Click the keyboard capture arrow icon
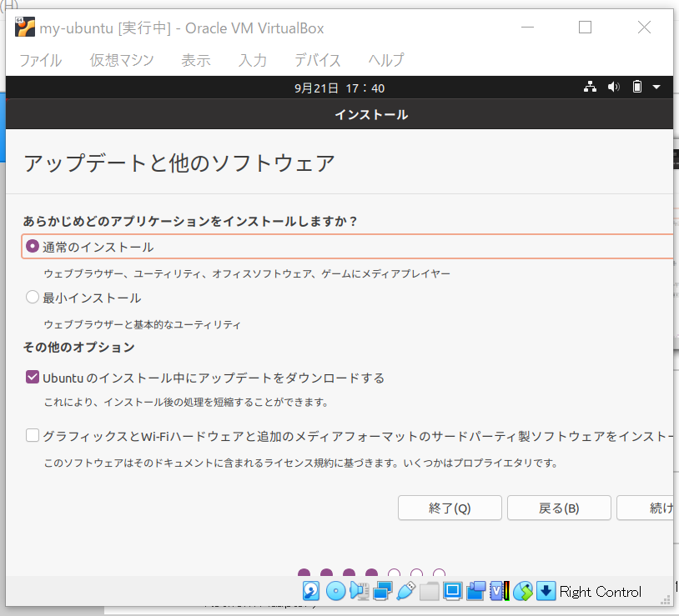The image size is (679, 616). (546, 591)
